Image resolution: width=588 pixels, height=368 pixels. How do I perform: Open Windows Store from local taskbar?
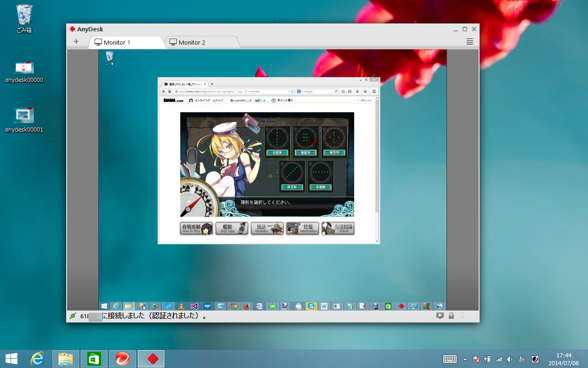[x=94, y=359]
